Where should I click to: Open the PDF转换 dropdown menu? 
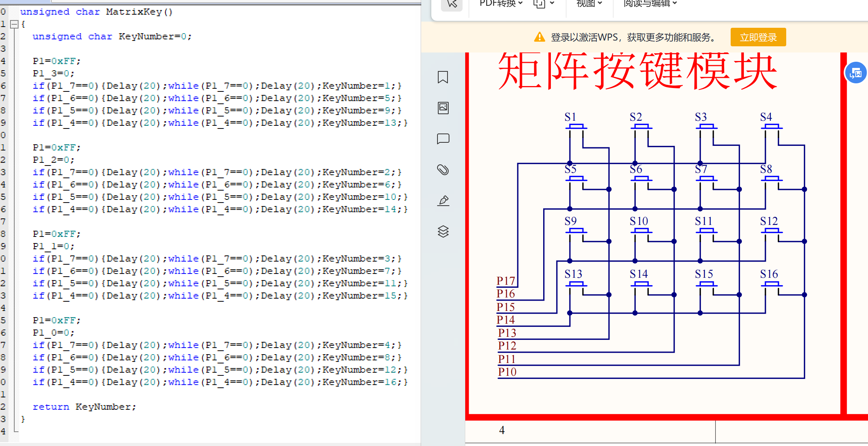(x=501, y=3)
